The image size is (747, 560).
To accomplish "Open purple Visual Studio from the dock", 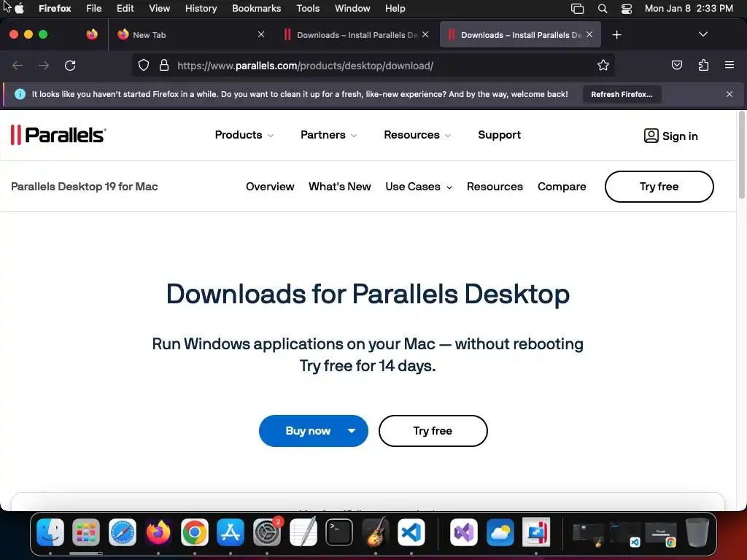I will click(463, 532).
